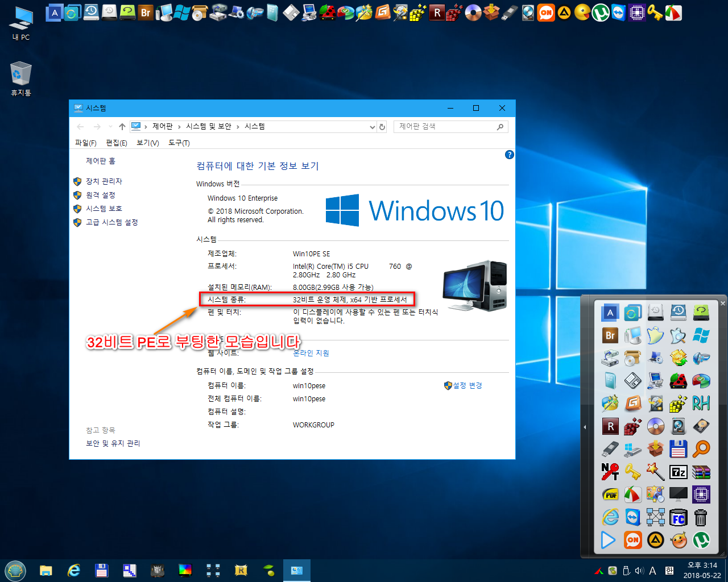728x582 pixels.
Task: Expand chevron after 제어판 in breadcrumb
Action: pos(179,127)
